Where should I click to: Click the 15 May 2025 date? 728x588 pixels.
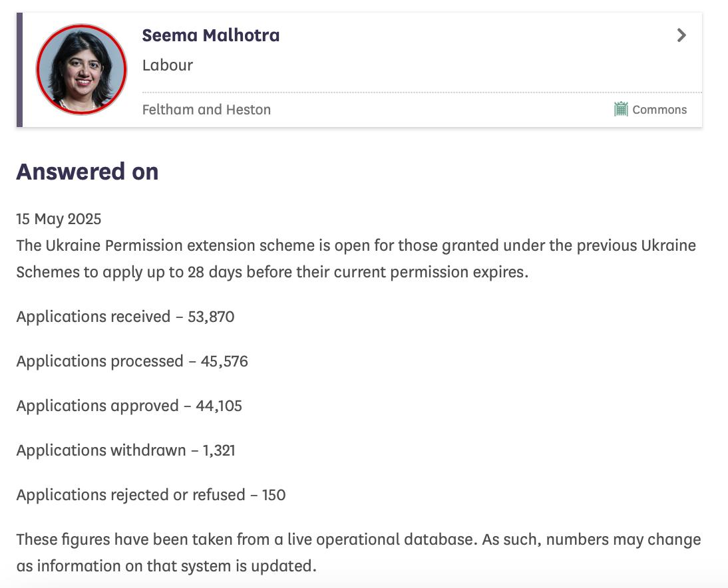pos(59,219)
